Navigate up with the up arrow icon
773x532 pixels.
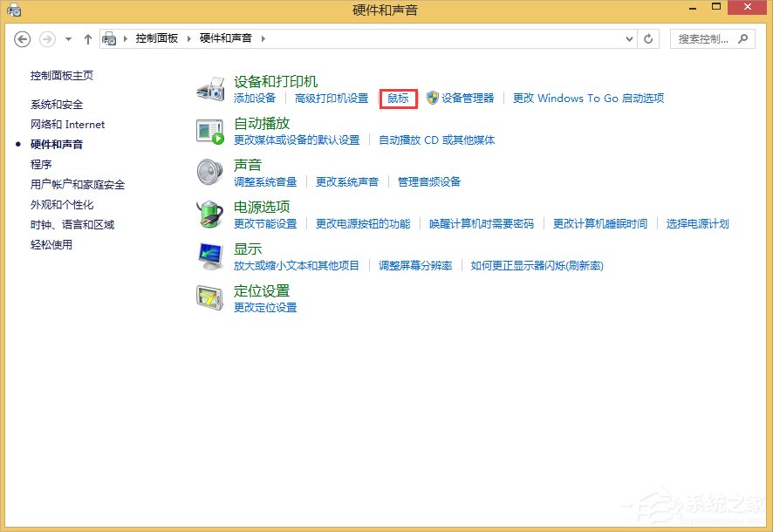[x=88, y=38]
